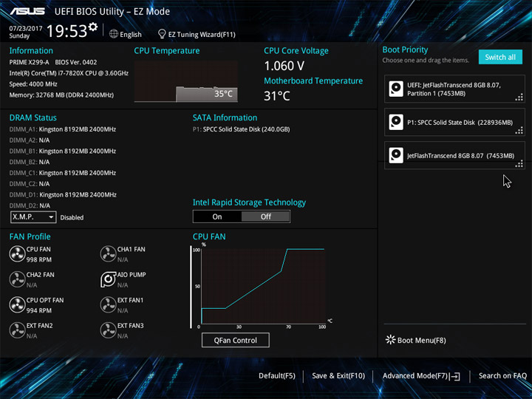Click the DIMM_A2 N/A row
The image size is (532, 399).
[x=30, y=140]
